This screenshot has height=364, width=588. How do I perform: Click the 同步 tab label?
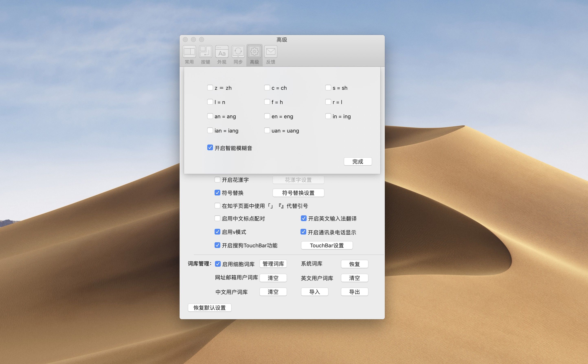pyautogui.click(x=238, y=62)
